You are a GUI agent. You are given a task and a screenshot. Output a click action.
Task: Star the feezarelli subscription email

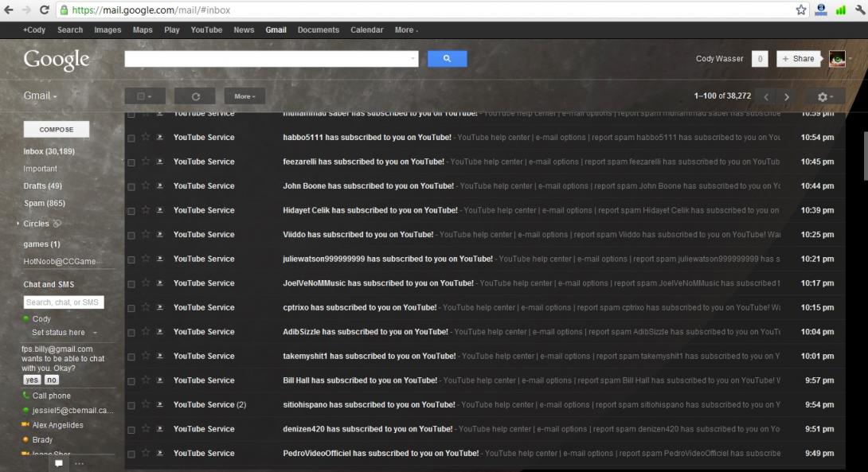pos(146,161)
